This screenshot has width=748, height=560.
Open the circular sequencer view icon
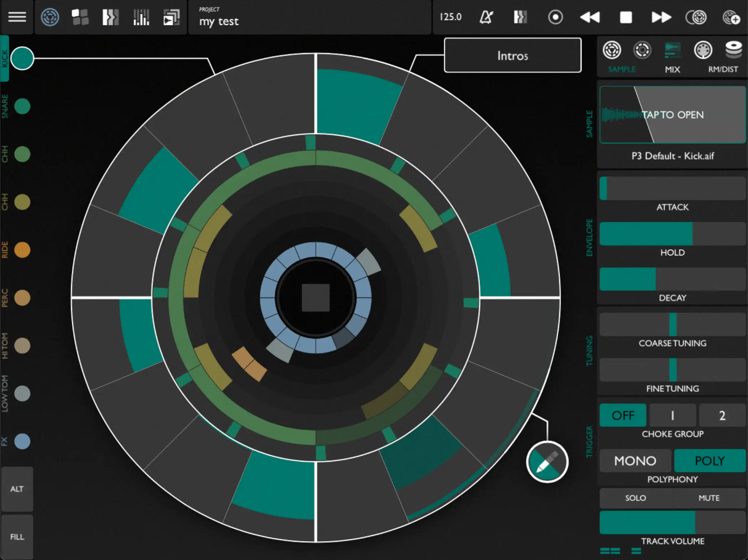50,17
